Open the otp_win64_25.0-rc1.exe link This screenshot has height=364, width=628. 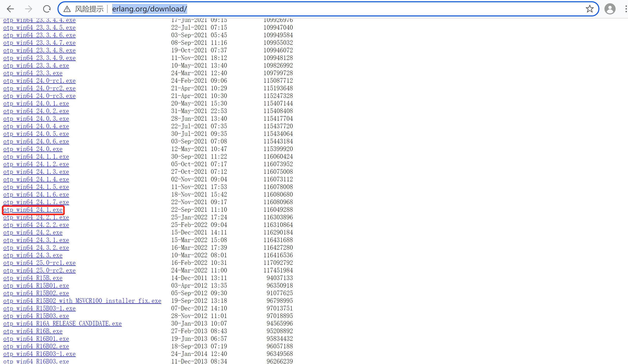click(x=40, y=263)
